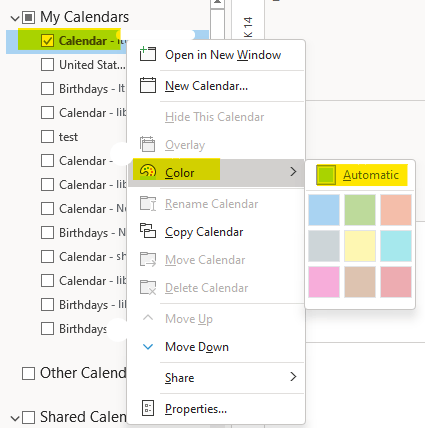This screenshot has height=428, width=425.
Task: Choose Open in New Window menu entry
Action: [x=223, y=55]
